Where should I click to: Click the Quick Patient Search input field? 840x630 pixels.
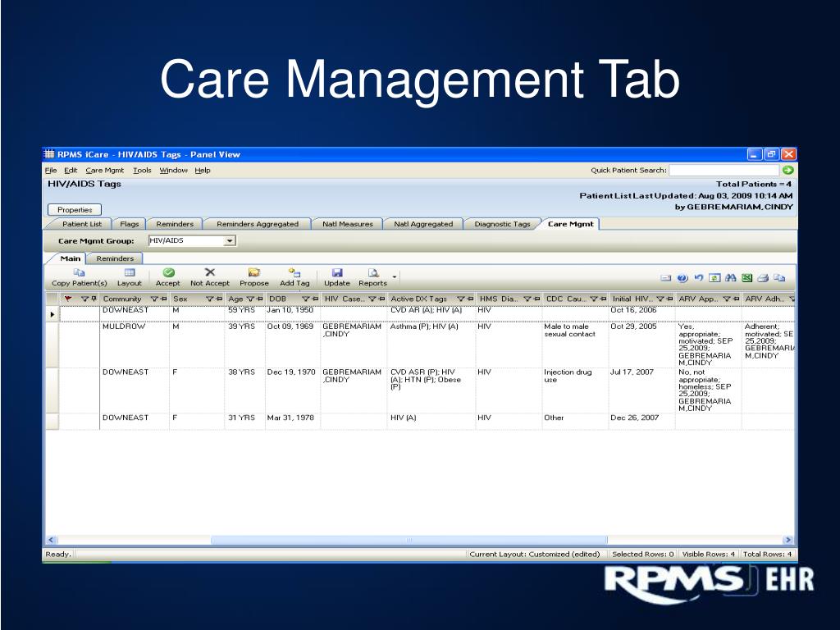click(724, 170)
